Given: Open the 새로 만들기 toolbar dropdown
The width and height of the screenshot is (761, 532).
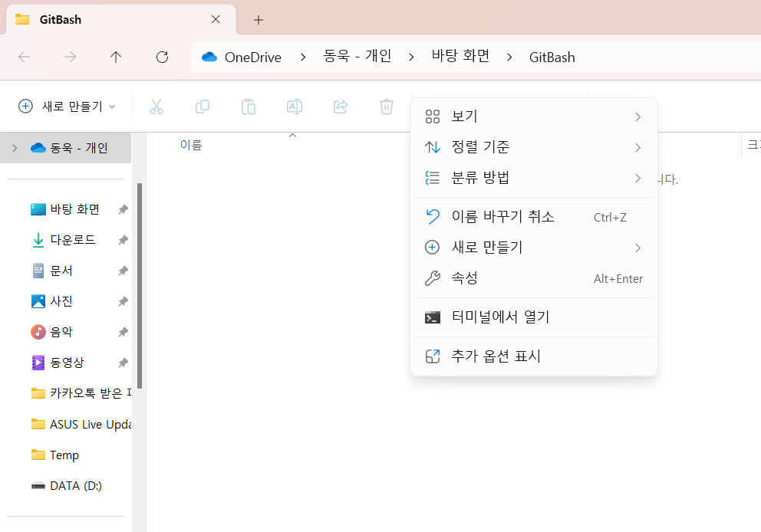Looking at the screenshot, I should pos(67,107).
